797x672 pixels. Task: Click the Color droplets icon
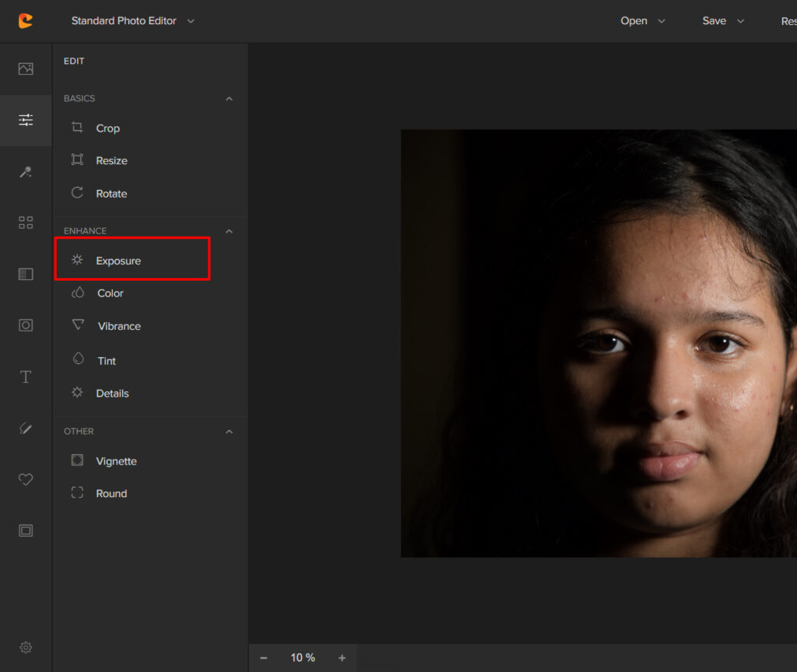(x=78, y=292)
